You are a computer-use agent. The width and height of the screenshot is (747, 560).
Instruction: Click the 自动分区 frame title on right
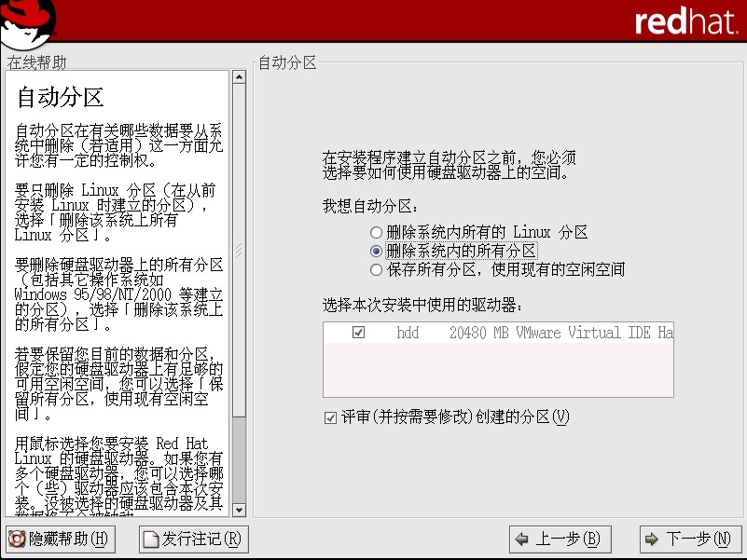click(287, 62)
